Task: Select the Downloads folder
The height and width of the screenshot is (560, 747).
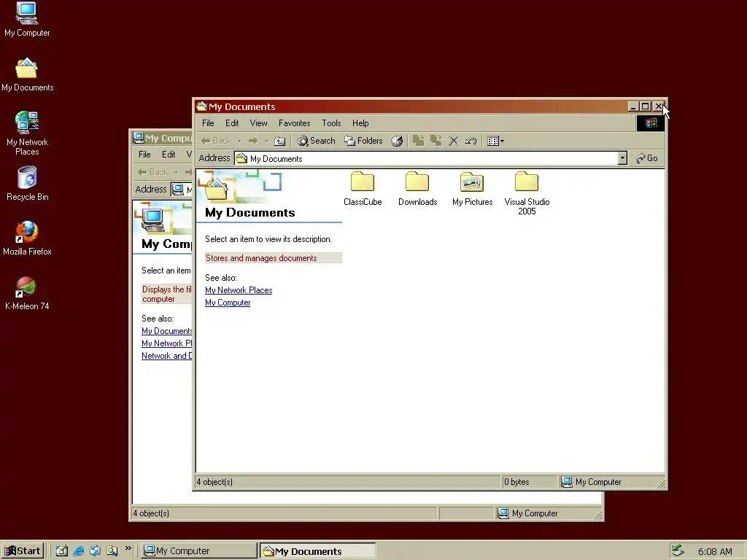Action: point(417,189)
